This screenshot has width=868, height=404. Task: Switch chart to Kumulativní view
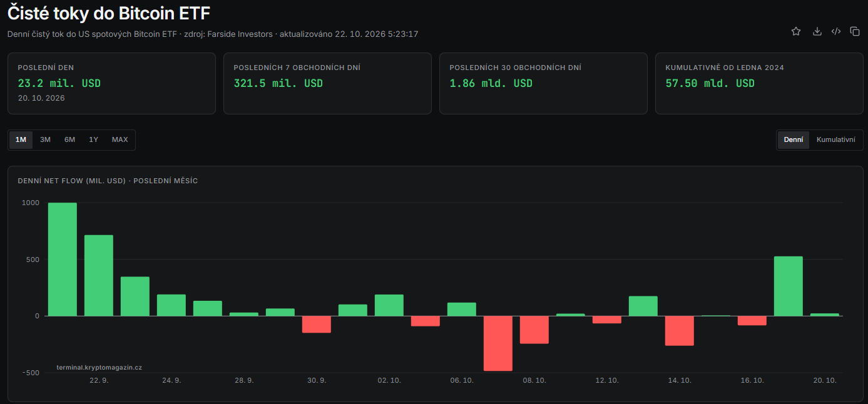pyautogui.click(x=835, y=139)
